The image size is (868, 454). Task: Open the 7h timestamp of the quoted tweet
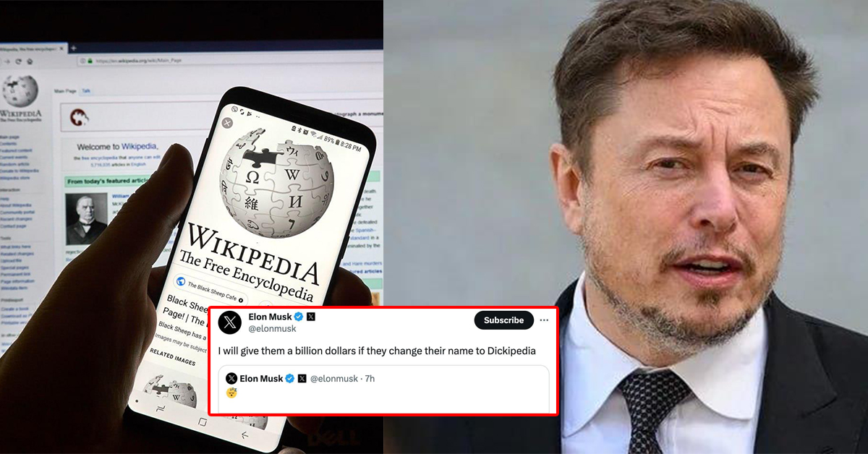tap(370, 378)
